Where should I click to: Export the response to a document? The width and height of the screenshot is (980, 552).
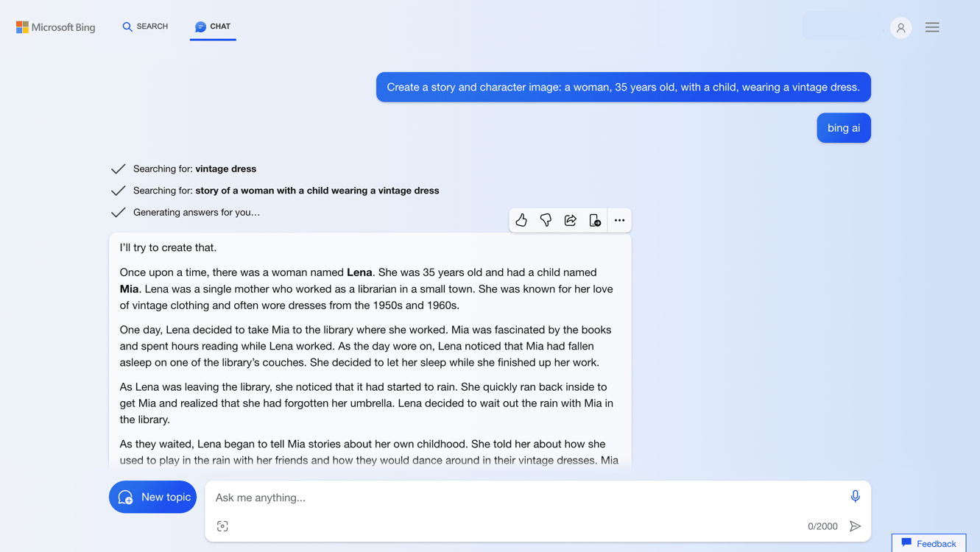[595, 219]
